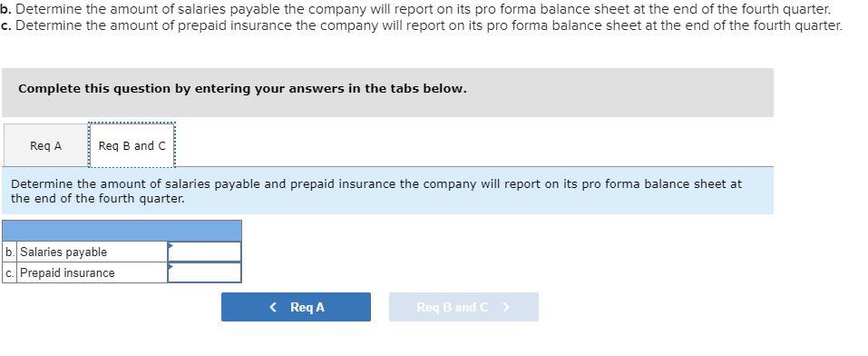Focus the Salaries payable answer field
868x356 pixels.
point(204,252)
